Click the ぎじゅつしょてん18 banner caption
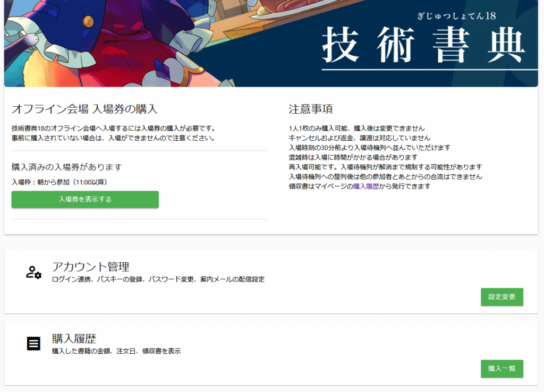Screen dimensions: 544x392 click(x=456, y=16)
